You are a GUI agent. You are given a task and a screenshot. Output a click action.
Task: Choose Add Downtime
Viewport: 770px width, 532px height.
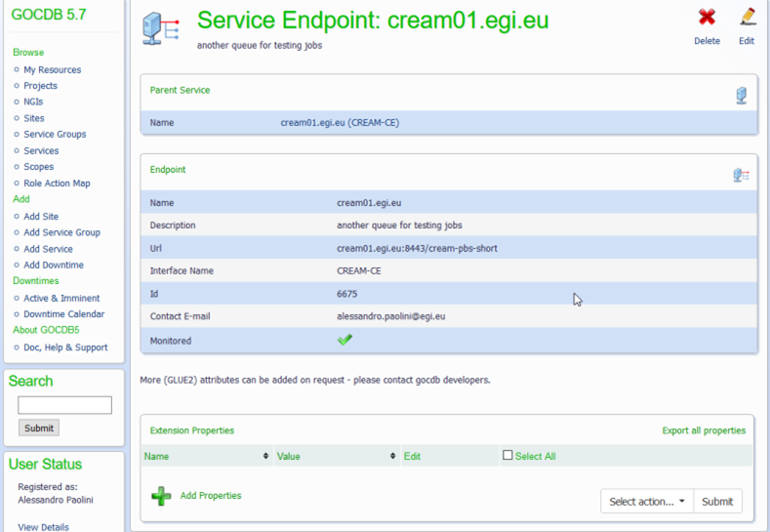(54, 265)
